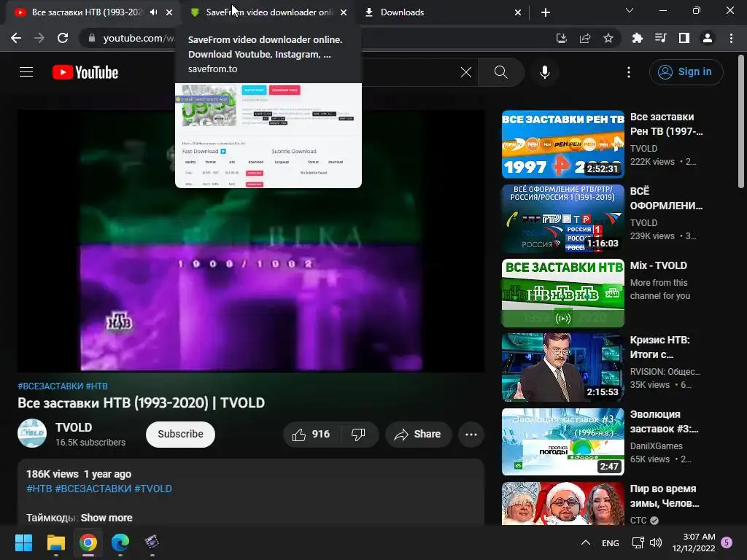The image size is (747, 560).
Task: Open Windows Start menu
Action: (23, 542)
